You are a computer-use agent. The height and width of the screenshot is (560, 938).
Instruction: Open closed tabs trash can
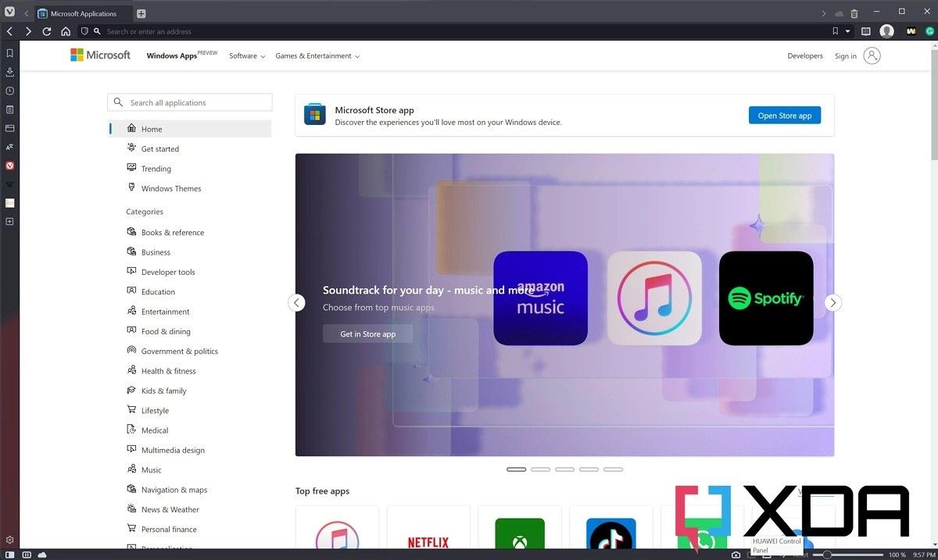854,13
